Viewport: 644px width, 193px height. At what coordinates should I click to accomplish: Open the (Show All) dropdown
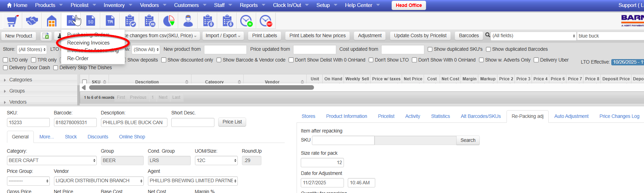[x=146, y=49]
